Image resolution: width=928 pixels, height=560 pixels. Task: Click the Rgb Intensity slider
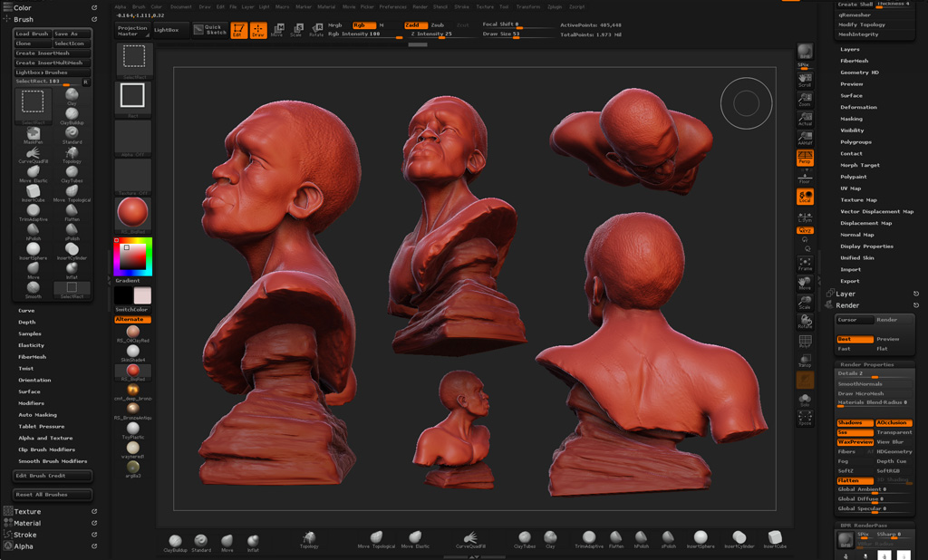(362, 34)
